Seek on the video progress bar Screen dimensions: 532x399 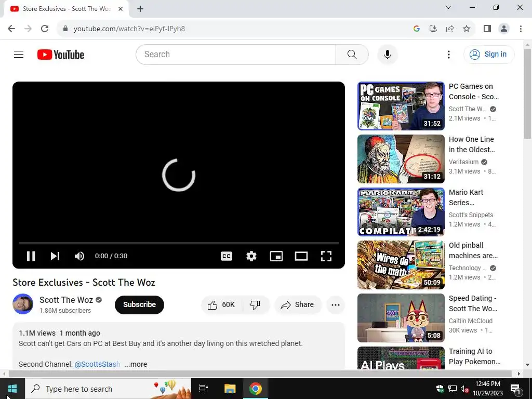[179, 243]
